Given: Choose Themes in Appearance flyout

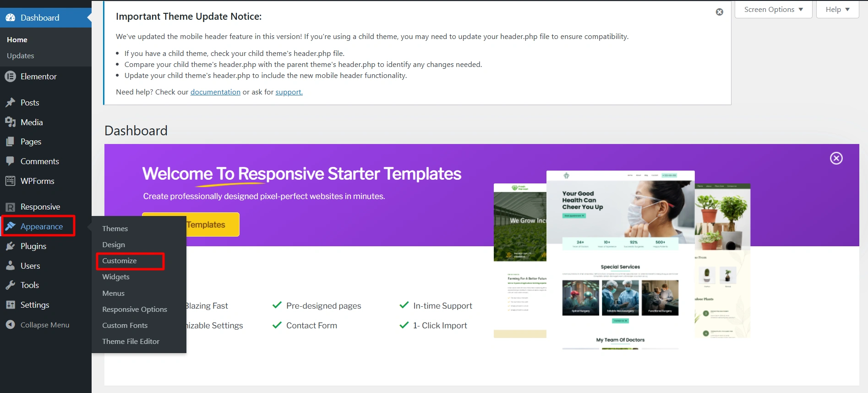Looking at the screenshot, I should click(x=115, y=228).
